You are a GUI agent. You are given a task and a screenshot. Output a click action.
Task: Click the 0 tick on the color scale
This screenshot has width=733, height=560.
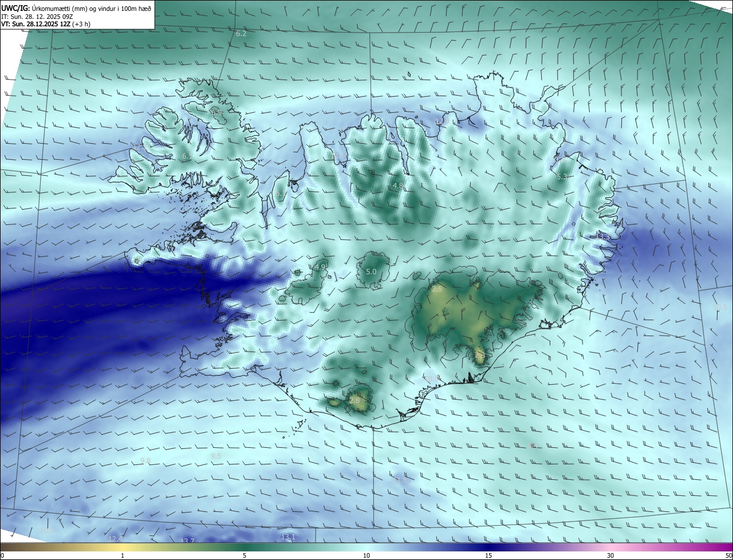(x=2, y=555)
